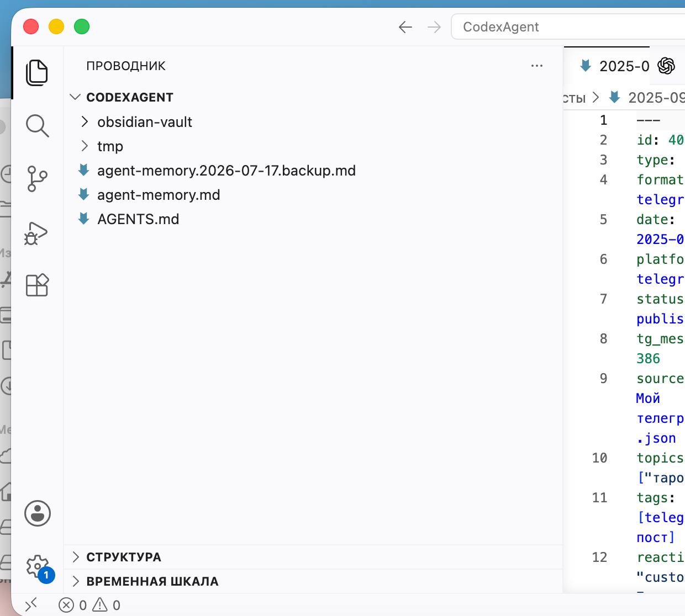This screenshot has height=616, width=685.
Task: Click markdown icon of agent-memory.2026-07-17.backup.md
Action: [x=84, y=170]
